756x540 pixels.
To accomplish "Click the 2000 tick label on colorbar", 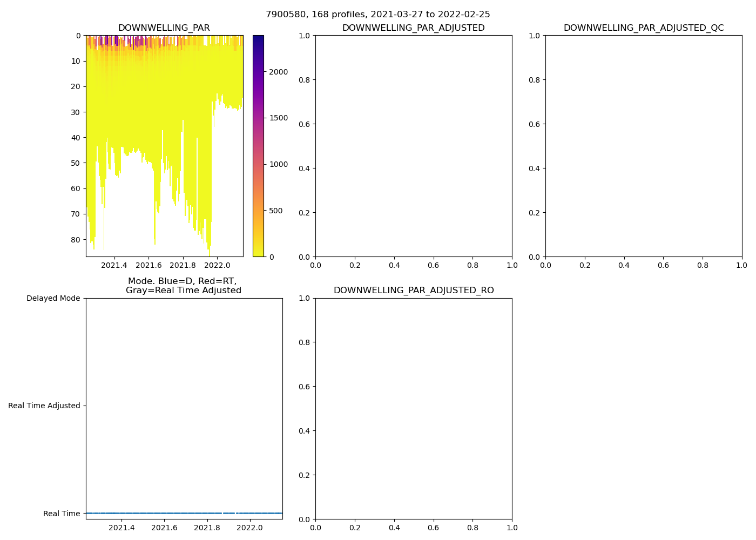I will (279, 72).
